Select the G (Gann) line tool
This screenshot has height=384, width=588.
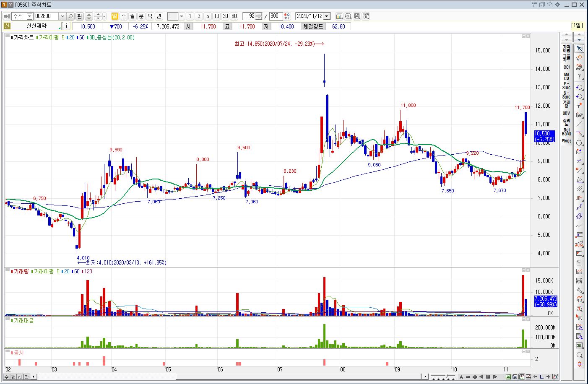[x=579, y=171]
